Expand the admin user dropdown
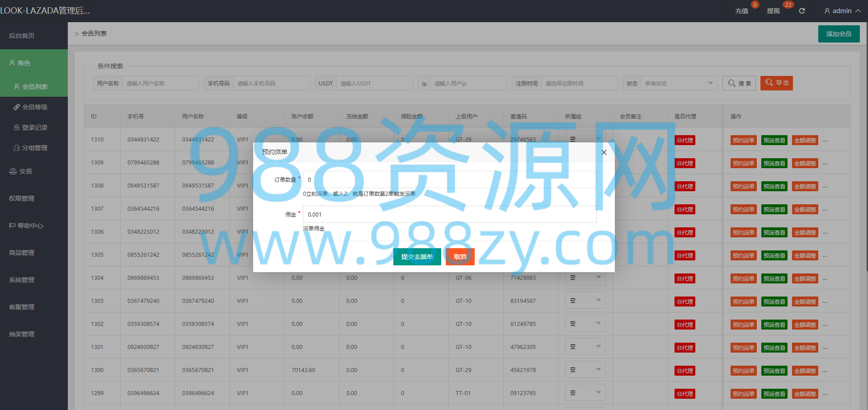 tap(842, 11)
